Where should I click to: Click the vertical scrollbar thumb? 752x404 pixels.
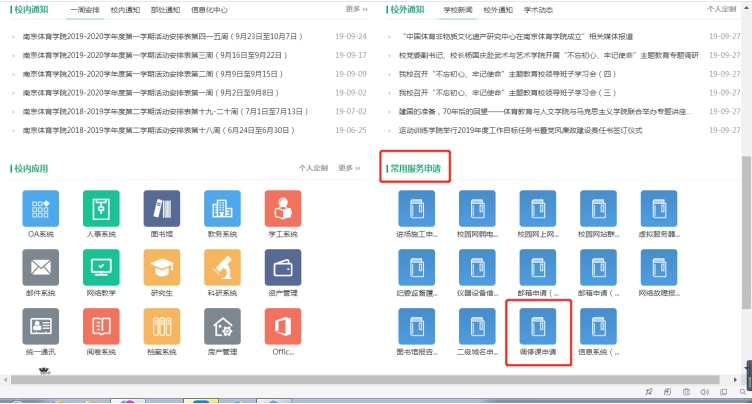[746, 232]
